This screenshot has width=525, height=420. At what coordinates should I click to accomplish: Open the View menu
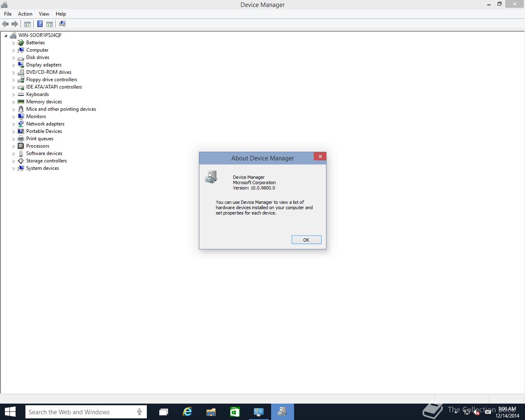tap(44, 14)
